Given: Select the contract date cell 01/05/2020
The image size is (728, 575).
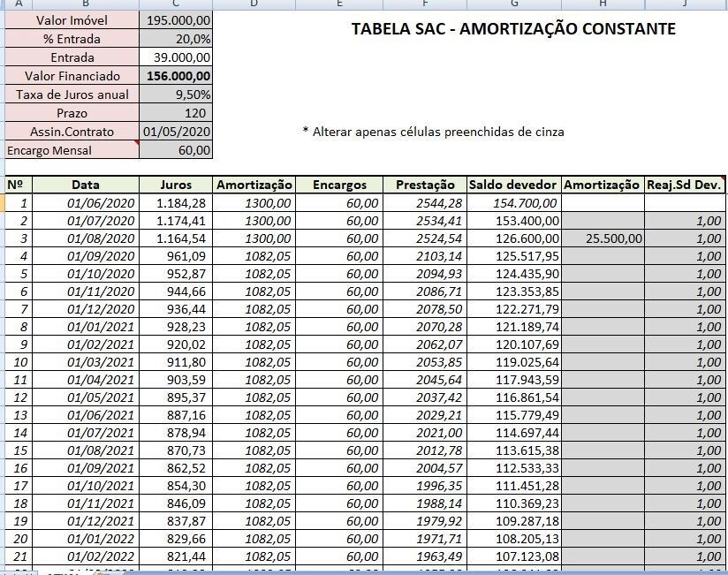Looking at the screenshot, I should 176,132.
